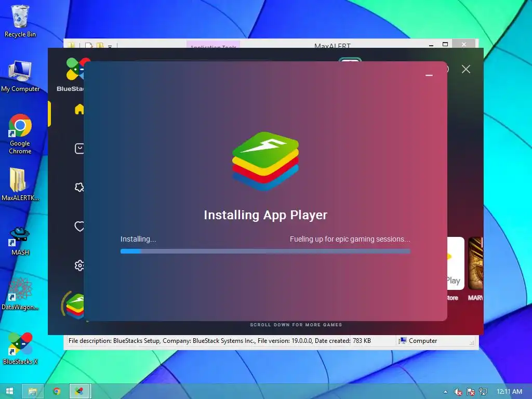
Task: Show hidden tray icons arrow
Action: coord(445,392)
